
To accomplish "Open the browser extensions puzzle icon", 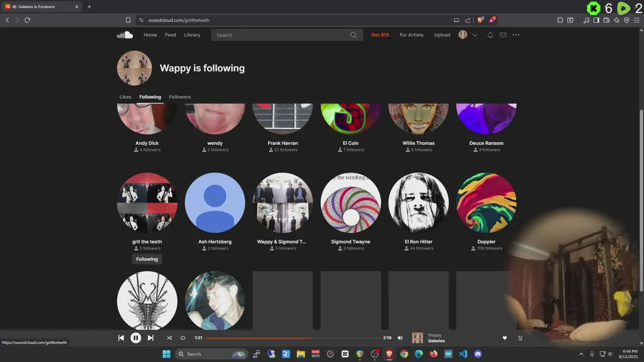I will click(x=560, y=20).
